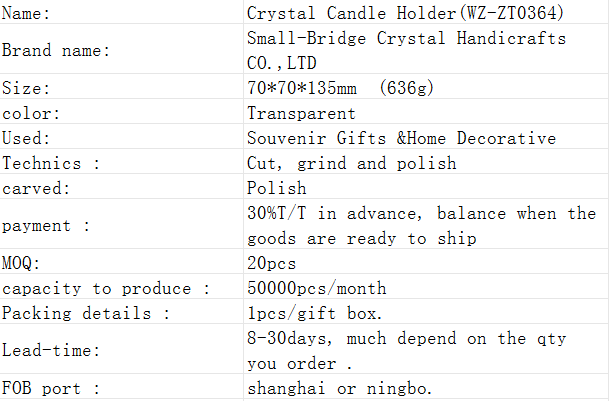609x401 pixels.
Task: Select the 'Name:' label cell
Action: click(122, 12)
